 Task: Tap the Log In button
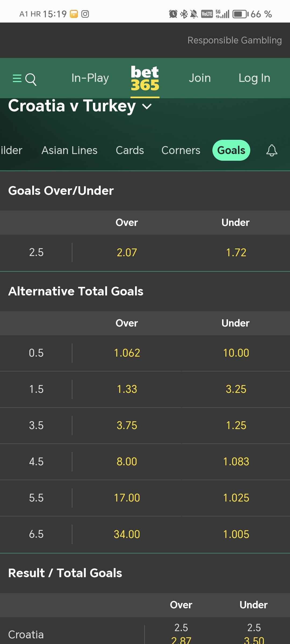[254, 78]
